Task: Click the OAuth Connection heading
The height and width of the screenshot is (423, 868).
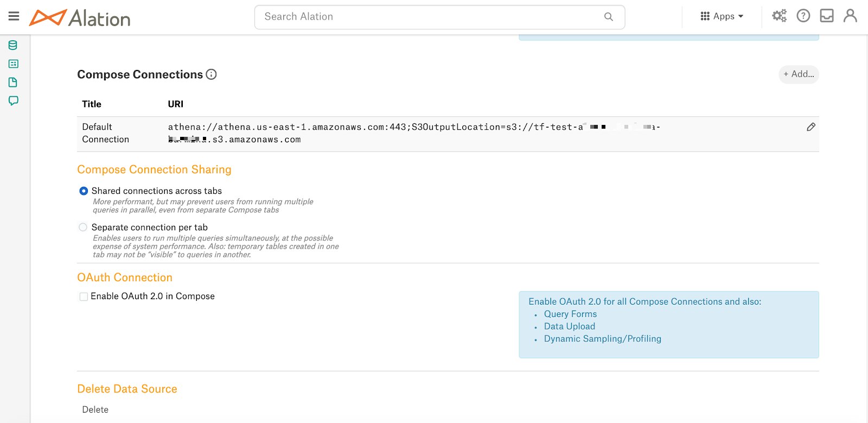Action: tap(125, 277)
